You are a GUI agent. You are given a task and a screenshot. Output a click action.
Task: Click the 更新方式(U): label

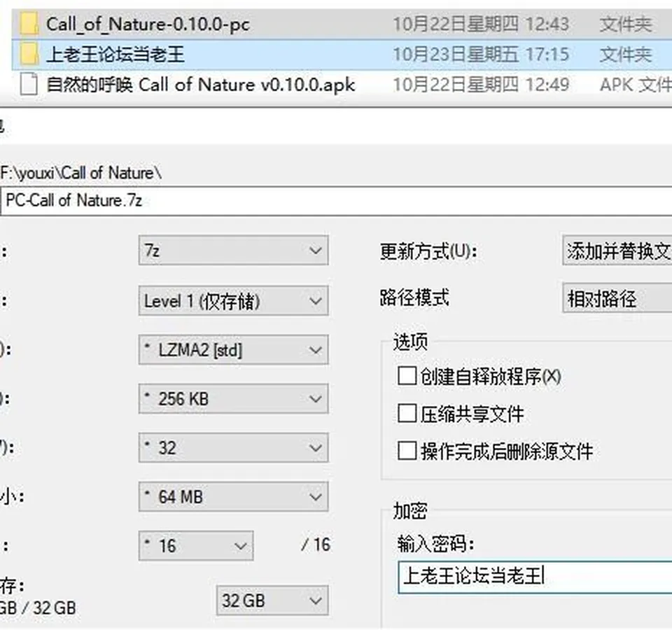point(428,251)
